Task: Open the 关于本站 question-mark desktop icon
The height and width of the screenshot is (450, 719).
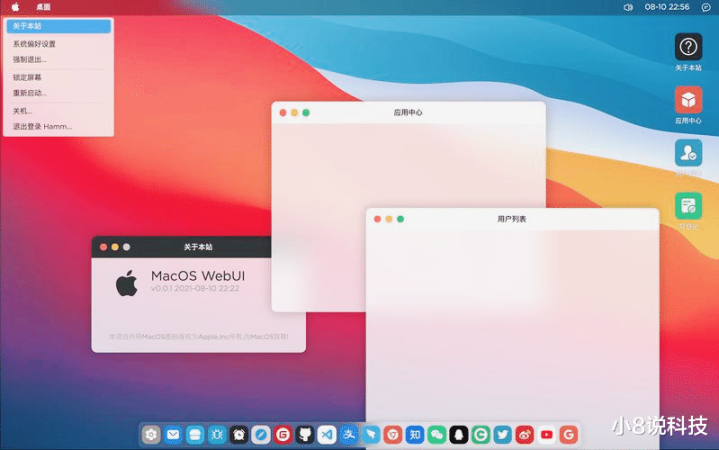Action: pos(688,47)
